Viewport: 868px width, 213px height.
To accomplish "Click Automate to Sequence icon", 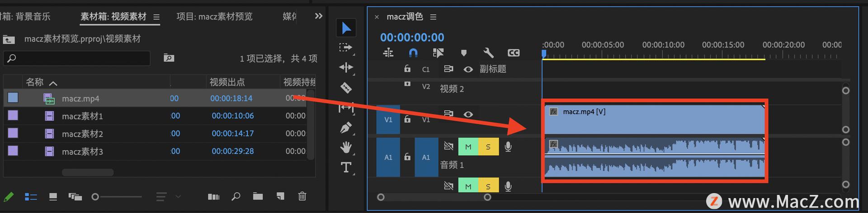I will pyautogui.click(x=213, y=197).
